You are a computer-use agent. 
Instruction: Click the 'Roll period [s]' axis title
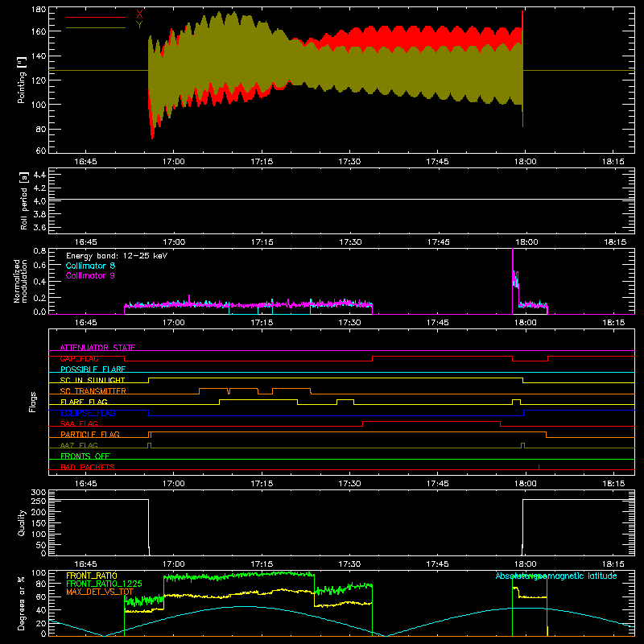(24, 200)
